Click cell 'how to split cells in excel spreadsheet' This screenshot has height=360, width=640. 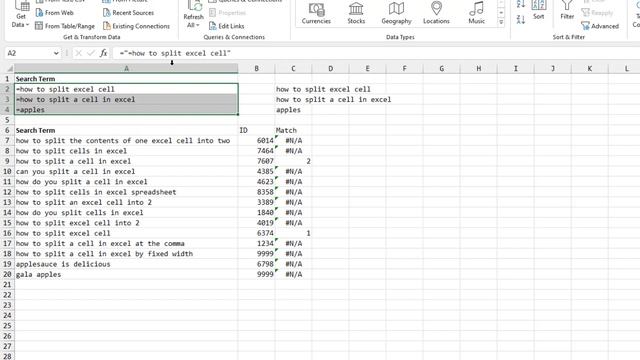point(126,192)
